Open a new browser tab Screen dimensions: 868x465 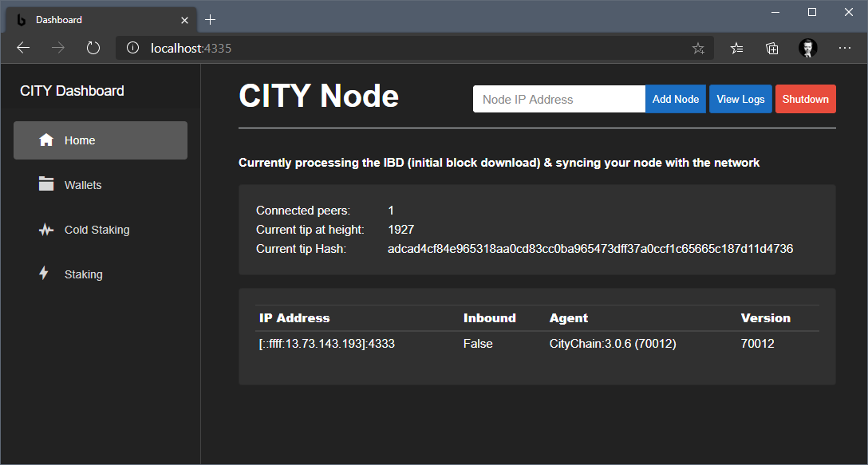click(x=211, y=20)
